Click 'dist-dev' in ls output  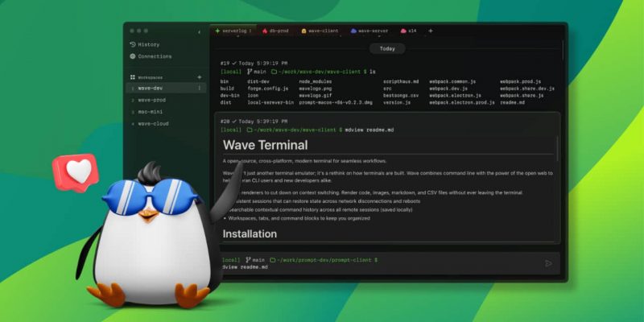pos(258,82)
